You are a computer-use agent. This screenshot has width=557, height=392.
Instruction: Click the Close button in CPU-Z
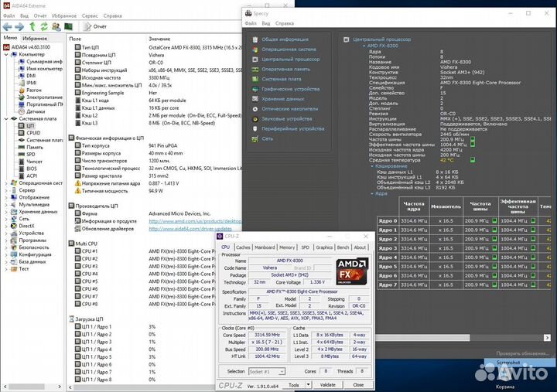[358, 384]
